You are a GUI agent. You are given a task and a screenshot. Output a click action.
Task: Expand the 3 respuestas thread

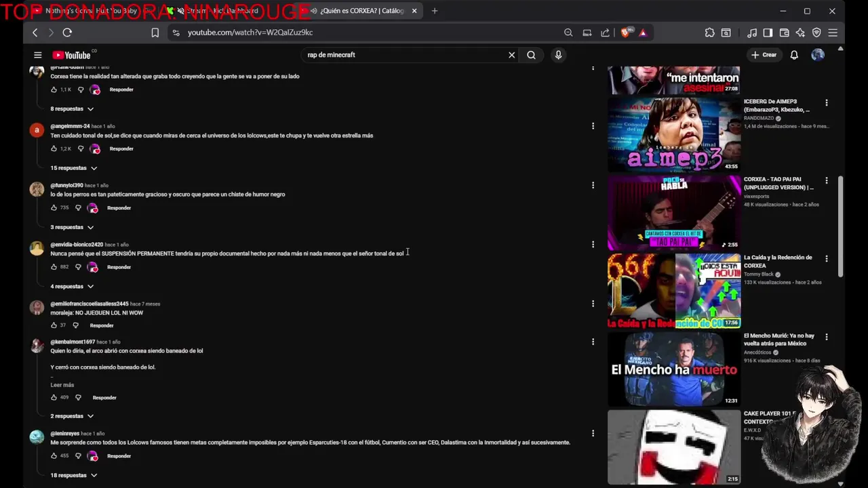pyautogui.click(x=72, y=227)
